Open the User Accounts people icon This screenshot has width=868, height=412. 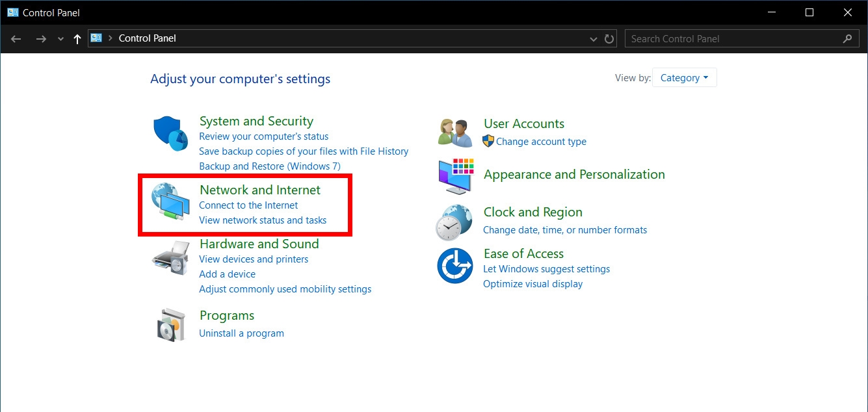click(455, 133)
